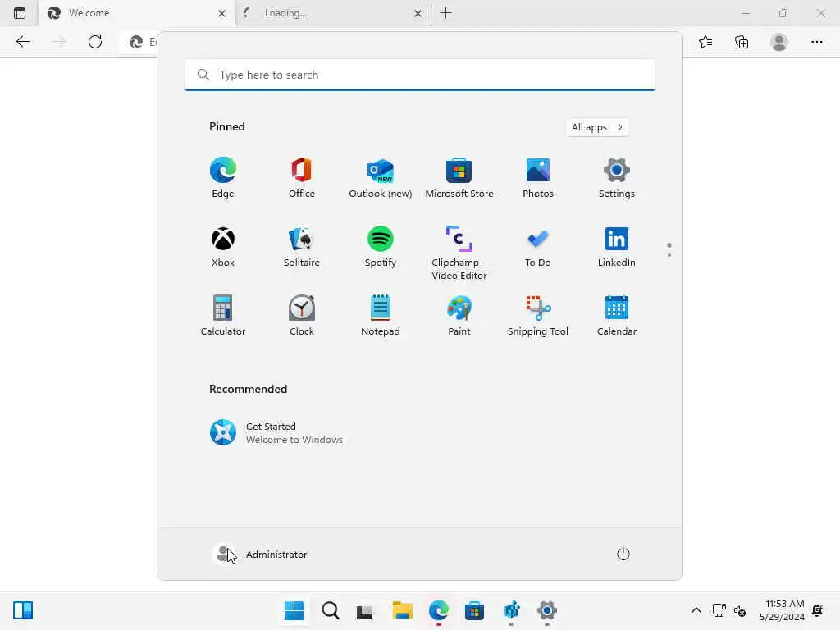Open Task View on the taskbar
Screen dimensions: 840x630
(365, 610)
